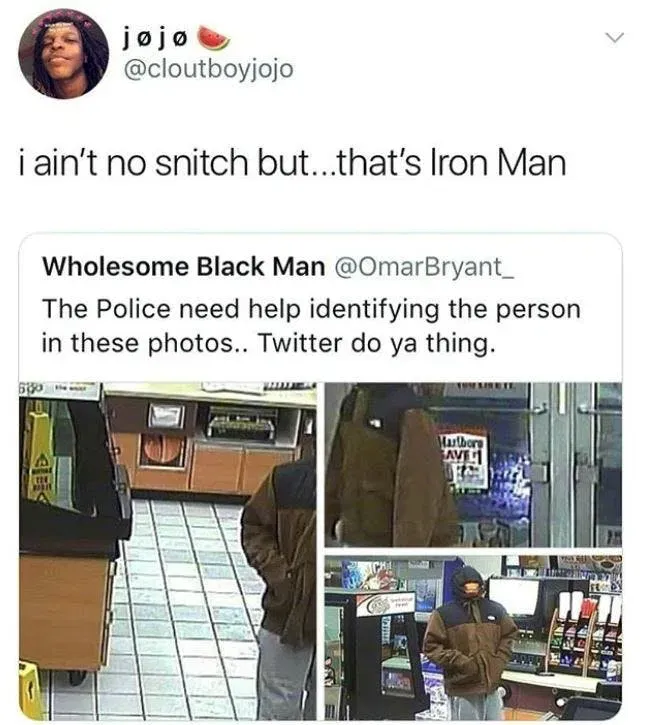Click the Marlboro Save sign in photo
The width and height of the screenshot is (653, 725).
tap(463, 459)
